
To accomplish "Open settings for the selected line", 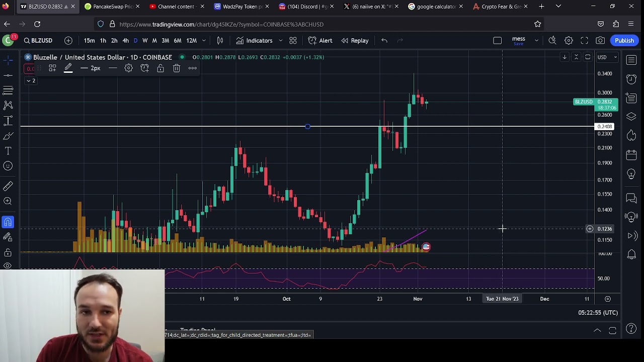I will click(128, 68).
